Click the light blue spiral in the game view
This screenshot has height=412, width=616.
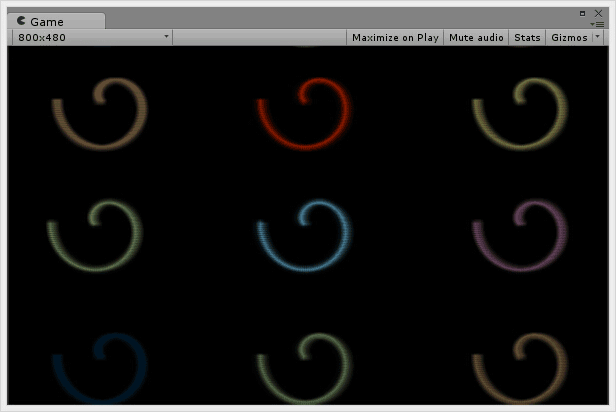coord(304,236)
